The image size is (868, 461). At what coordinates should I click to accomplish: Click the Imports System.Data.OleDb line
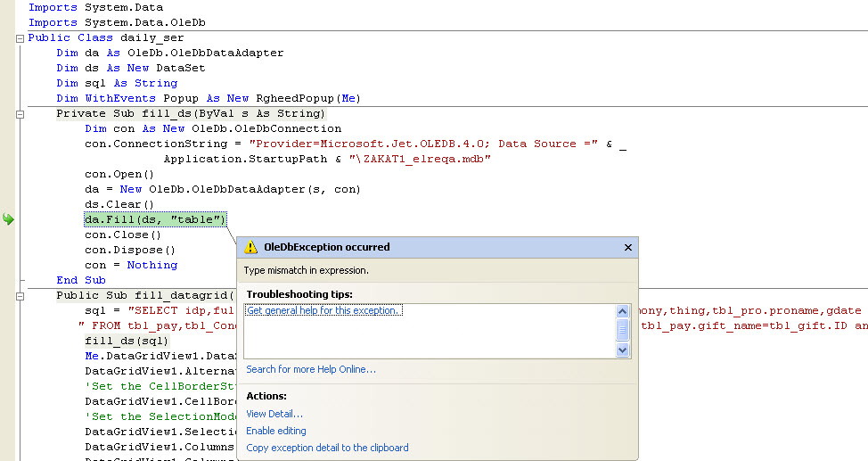coord(117,22)
